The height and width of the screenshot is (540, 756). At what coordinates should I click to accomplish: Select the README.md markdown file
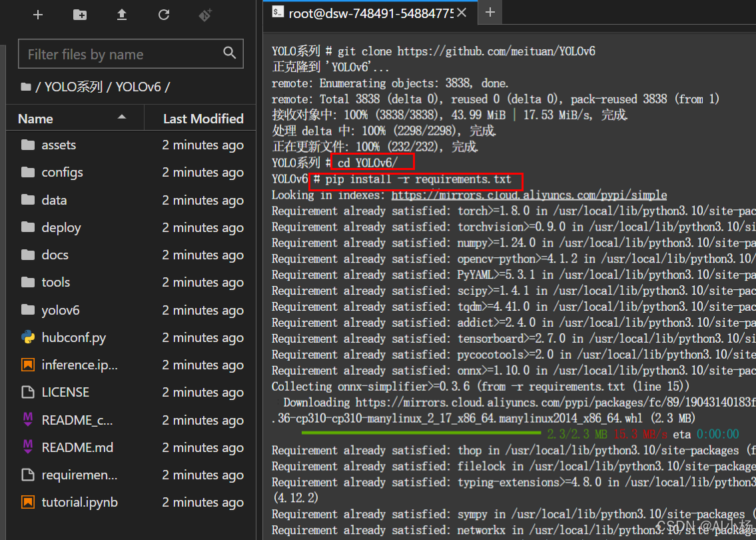click(77, 447)
